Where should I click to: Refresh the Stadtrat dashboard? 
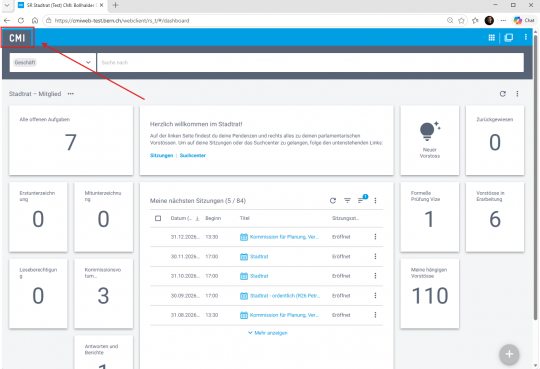click(503, 94)
